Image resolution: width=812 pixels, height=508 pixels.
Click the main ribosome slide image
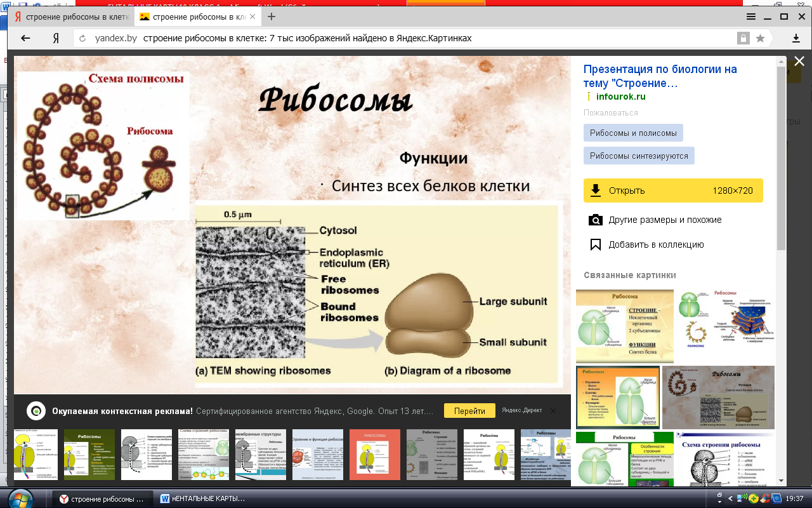[x=293, y=224]
